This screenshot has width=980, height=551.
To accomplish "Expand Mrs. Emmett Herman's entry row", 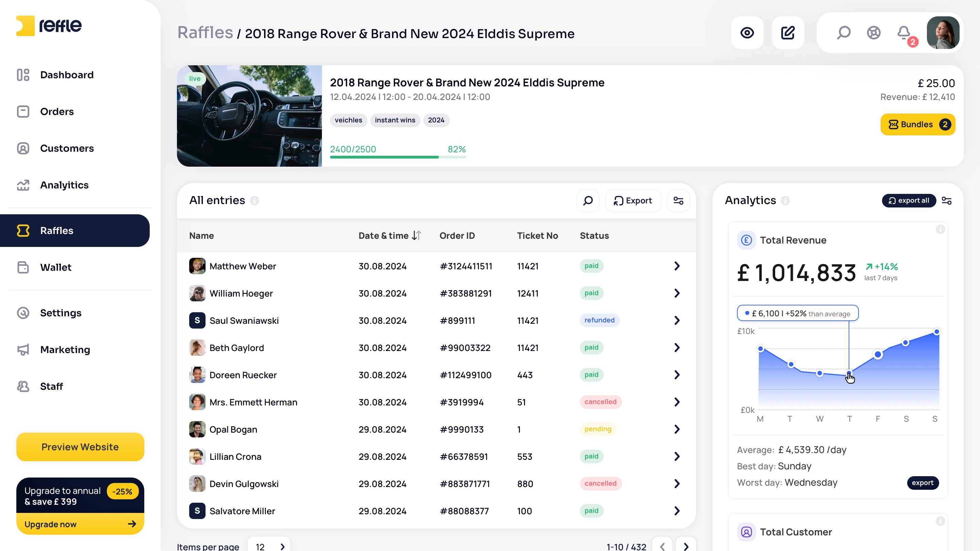I will click(x=677, y=402).
